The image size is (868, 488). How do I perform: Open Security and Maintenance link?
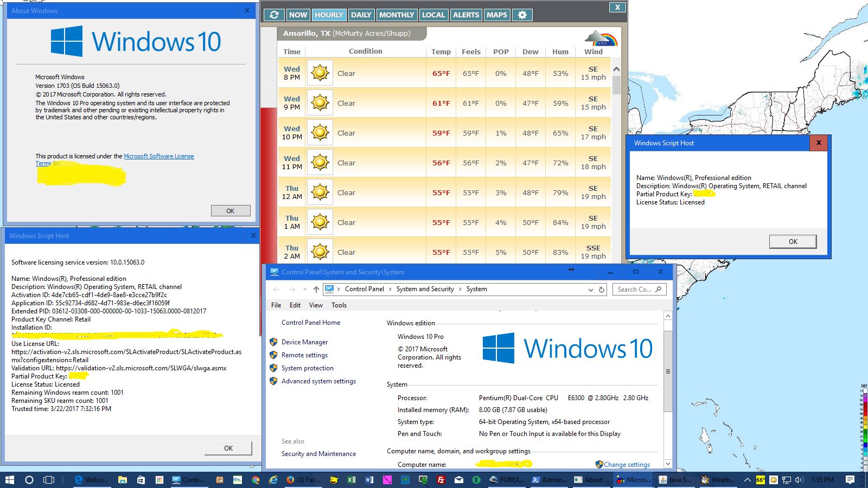(318, 454)
